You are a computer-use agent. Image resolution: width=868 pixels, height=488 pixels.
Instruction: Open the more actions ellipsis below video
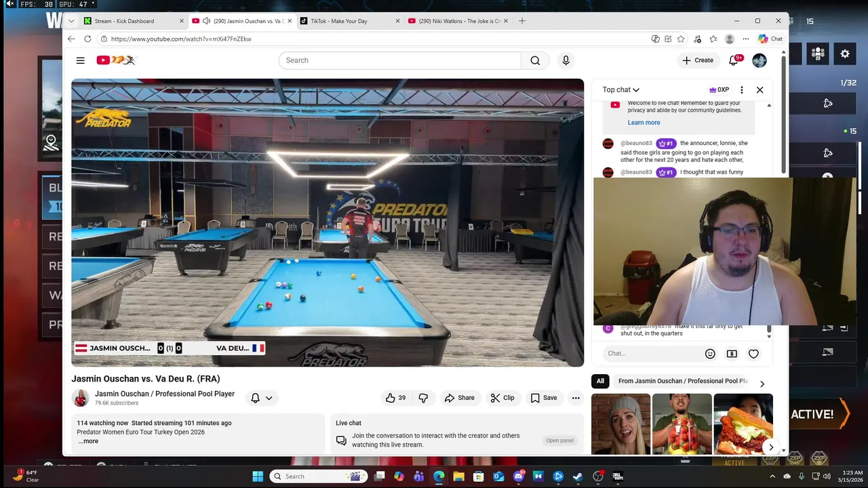[576, 398]
